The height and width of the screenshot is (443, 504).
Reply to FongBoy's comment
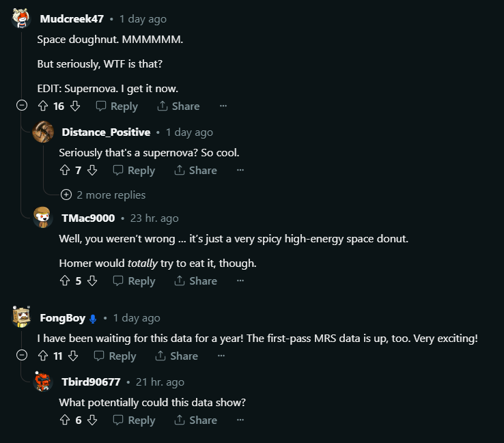click(x=115, y=356)
